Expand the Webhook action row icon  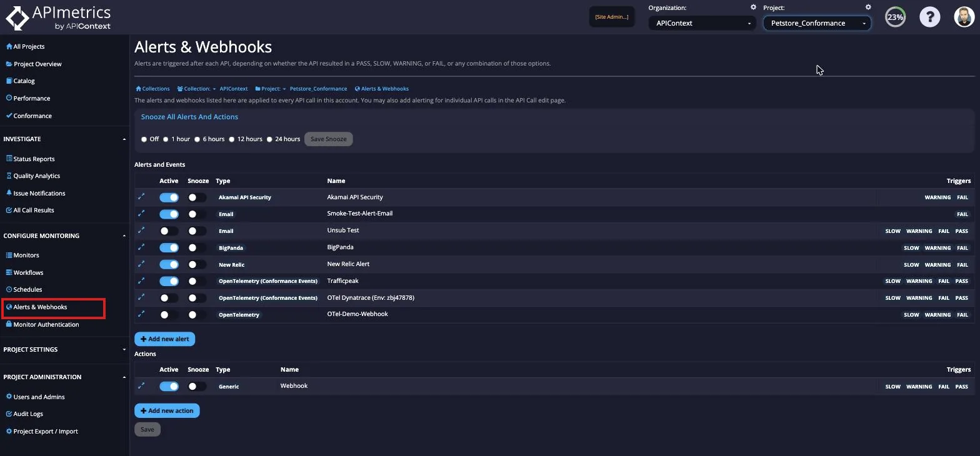(x=141, y=386)
